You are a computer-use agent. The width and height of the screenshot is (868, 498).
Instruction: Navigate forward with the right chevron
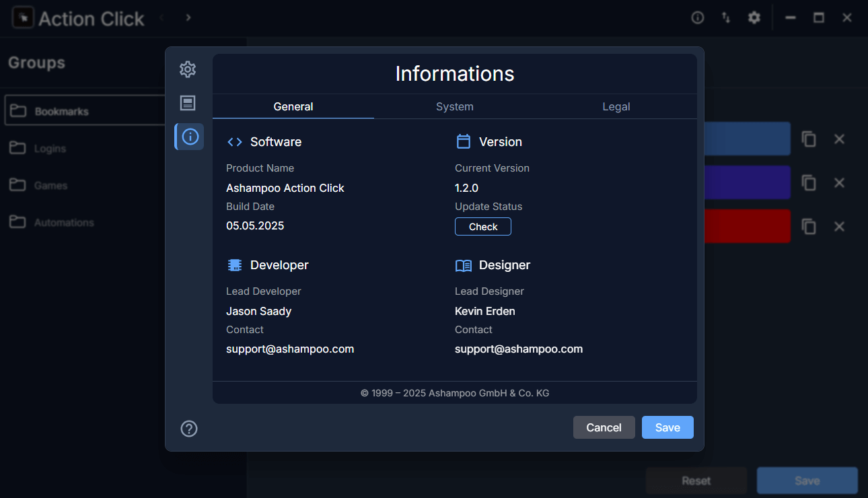point(188,17)
